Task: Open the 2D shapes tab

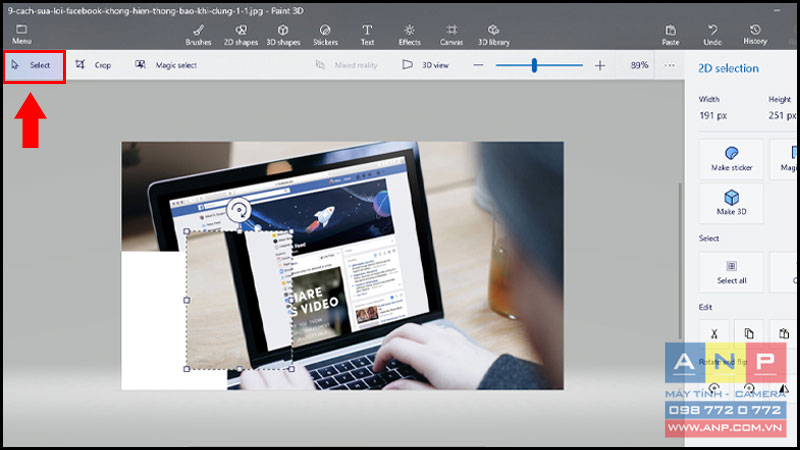Action: pyautogui.click(x=241, y=35)
